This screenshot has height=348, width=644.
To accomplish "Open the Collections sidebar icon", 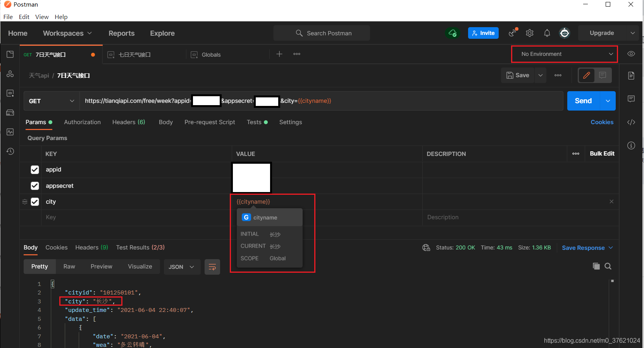I will coord(10,54).
